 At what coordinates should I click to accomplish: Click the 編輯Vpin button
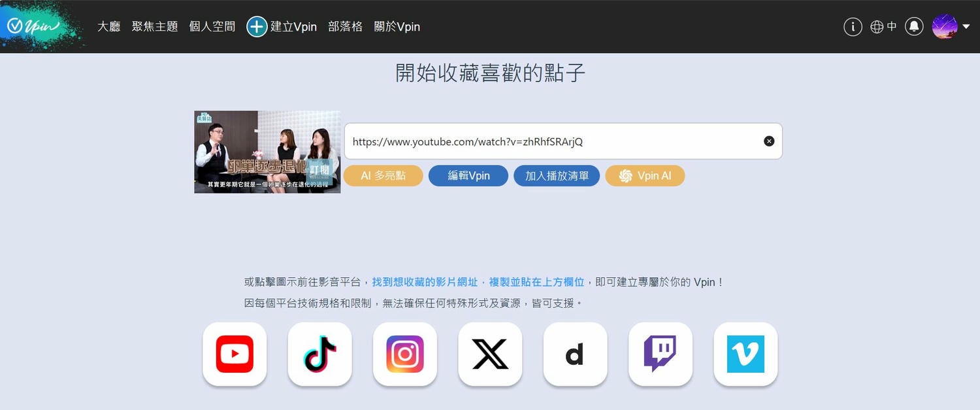pos(468,176)
